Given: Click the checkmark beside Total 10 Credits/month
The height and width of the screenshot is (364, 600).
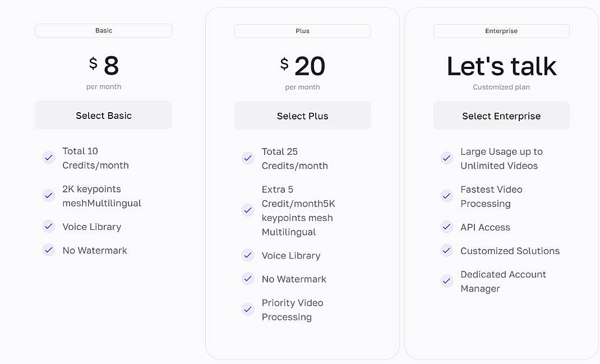Looking at the screenshot, I should pyautogui.click(x=48, y=158).
